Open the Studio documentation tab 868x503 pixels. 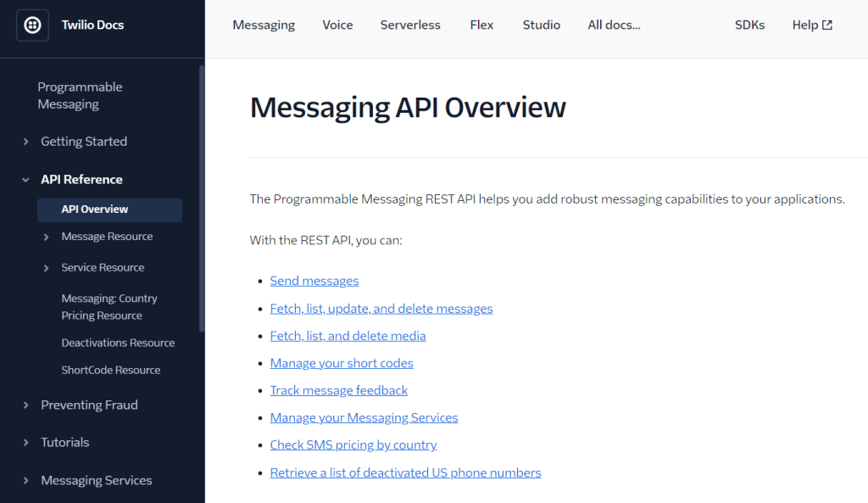coord(541,25)
